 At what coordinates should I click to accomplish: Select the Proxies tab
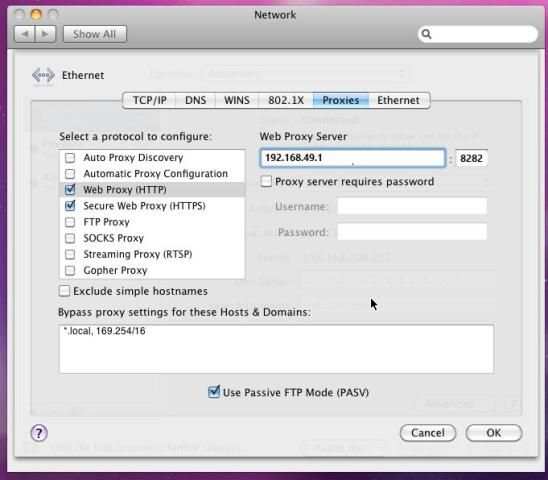coord(341,100)
